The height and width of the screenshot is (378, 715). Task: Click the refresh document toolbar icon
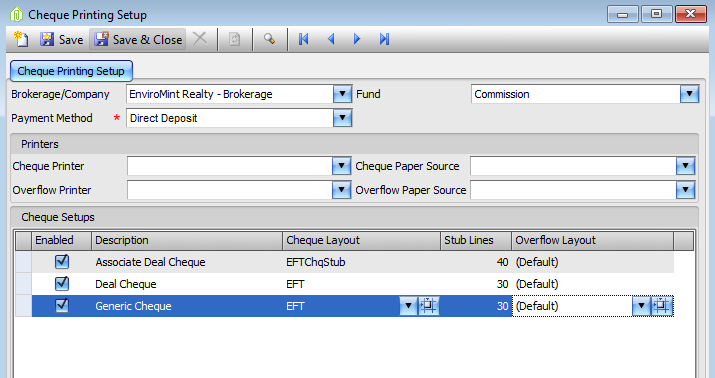pos(234,39)
